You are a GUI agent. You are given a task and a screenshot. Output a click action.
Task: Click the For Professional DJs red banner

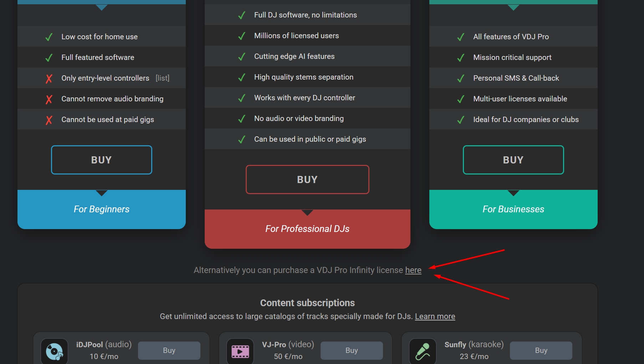pyautogui.click(x=307, y=229)
